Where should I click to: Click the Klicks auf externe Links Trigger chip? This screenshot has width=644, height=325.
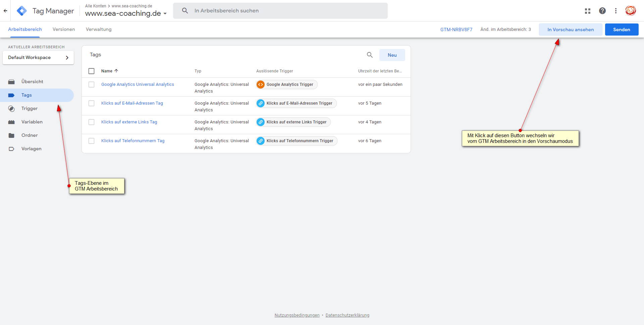pyautogui.click(x=293, y=122)
